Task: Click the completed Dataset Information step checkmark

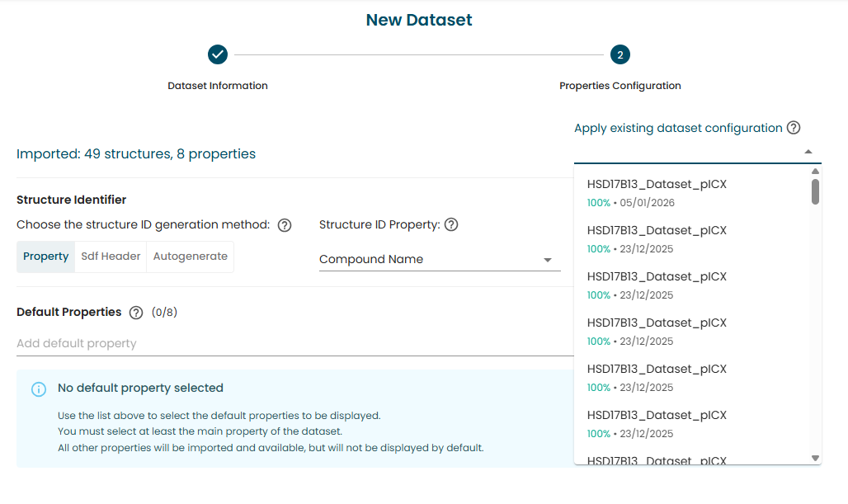Action: (218, 54)
